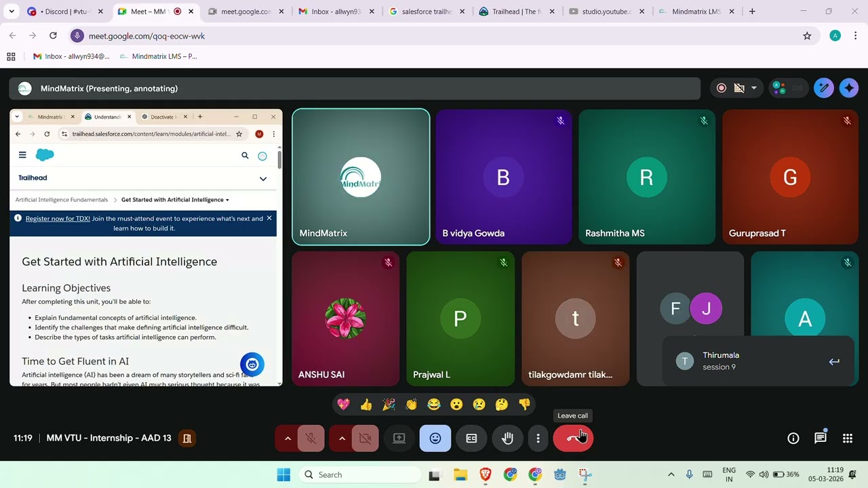The height and width of the screenshot is (488, 868).
Task: Open Gemini sparkle assistant button
Action: coord(849,88)
